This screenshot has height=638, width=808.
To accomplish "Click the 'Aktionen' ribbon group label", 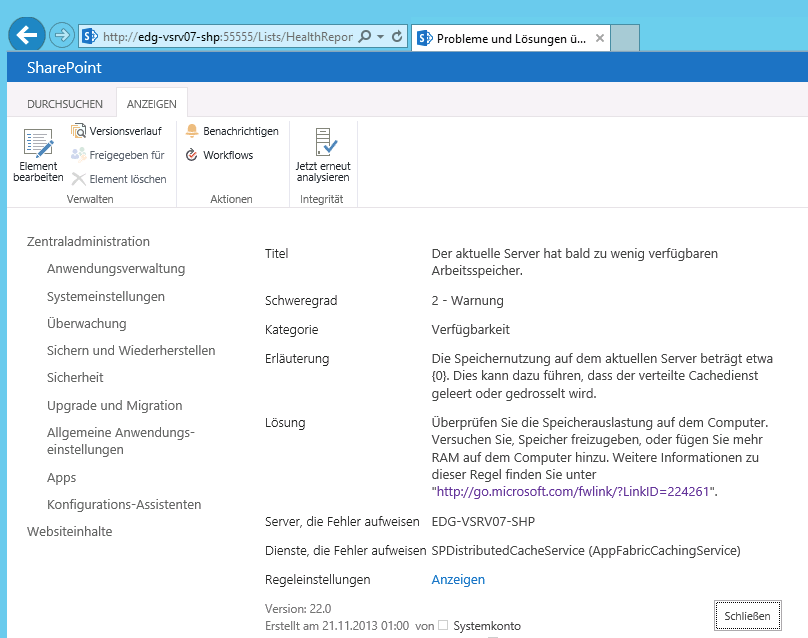I will coord(231,199).
